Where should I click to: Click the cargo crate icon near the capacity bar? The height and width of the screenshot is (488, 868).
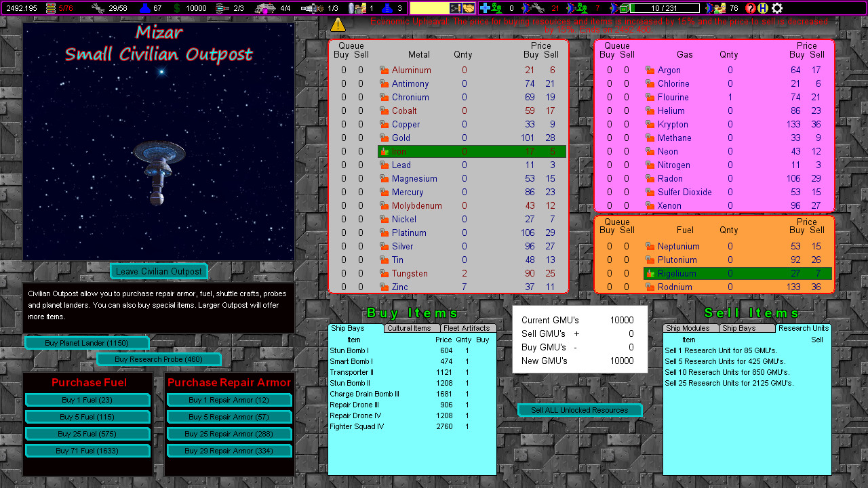623,8
